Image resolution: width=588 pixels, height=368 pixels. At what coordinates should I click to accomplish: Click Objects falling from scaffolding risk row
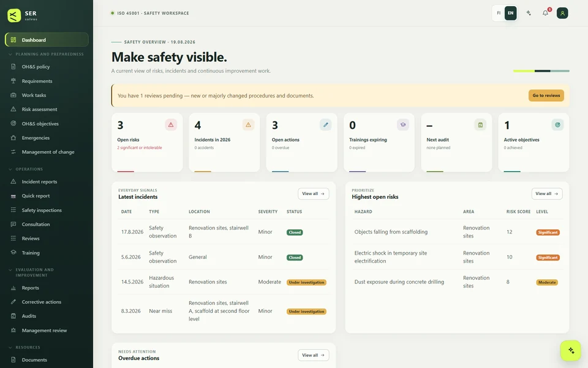457,232
